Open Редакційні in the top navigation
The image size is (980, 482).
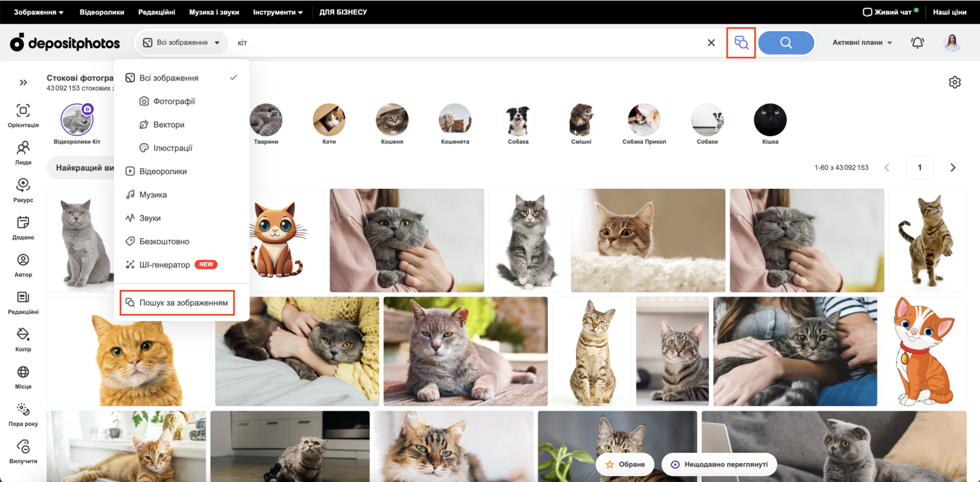click(x=156, y=12)
